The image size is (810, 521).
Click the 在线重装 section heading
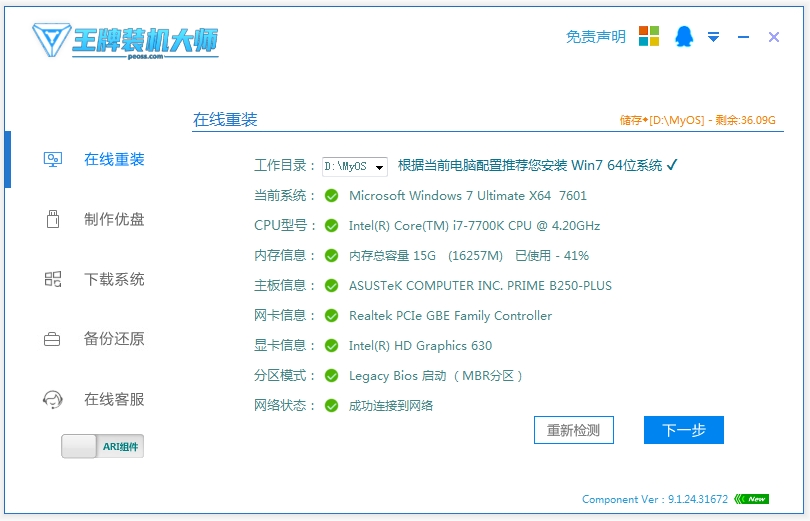click(225, 119)
